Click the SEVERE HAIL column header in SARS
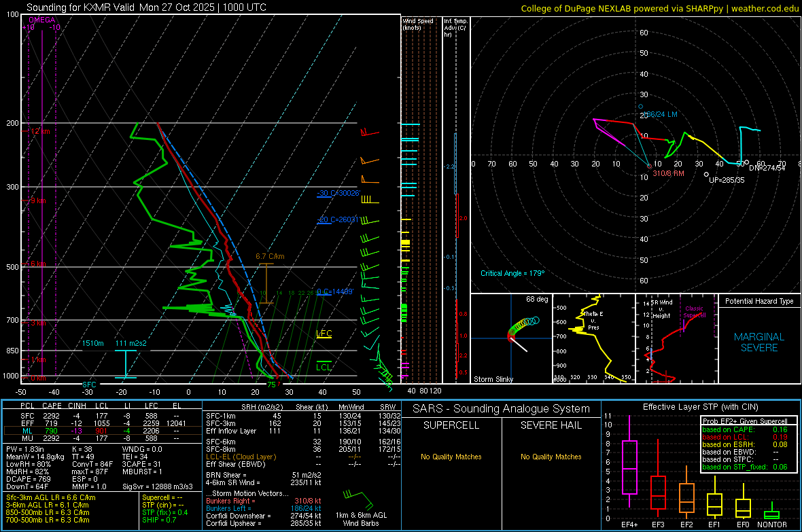The width and height of the screenshot is (802, 532). 551,425
